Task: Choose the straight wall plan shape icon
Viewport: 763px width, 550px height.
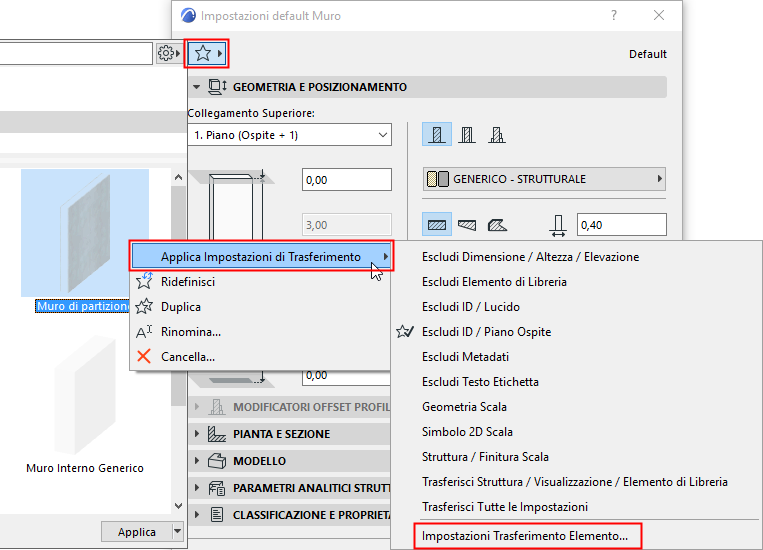Action: coord(436,224)
